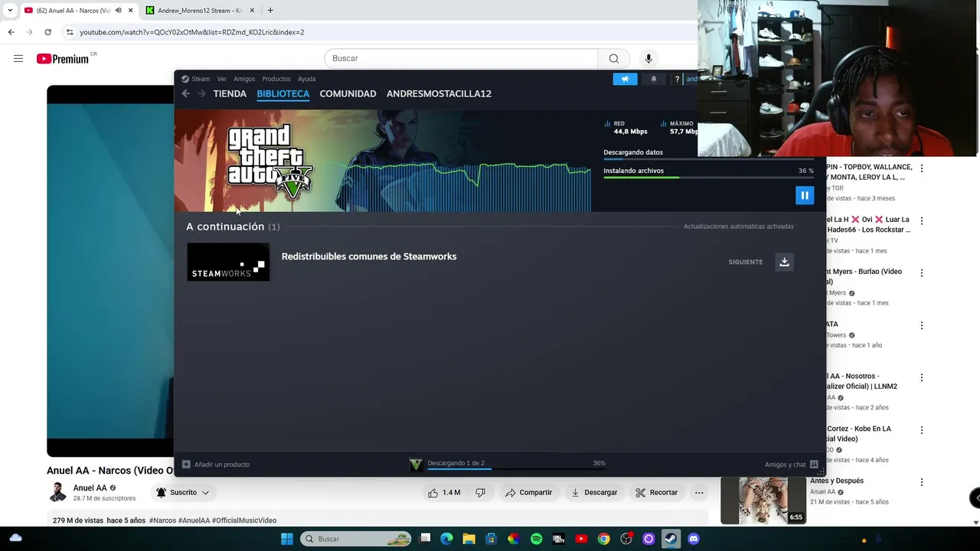Open the Anuel AA channel avatar
The width and height of the screenshot is (980, 551).
(x=57, y=492)
